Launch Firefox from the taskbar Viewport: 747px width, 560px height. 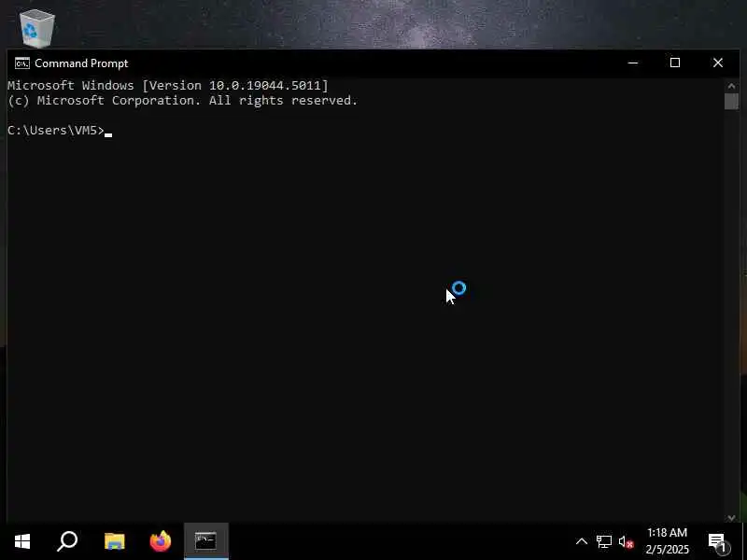click(x=160, y=541)
